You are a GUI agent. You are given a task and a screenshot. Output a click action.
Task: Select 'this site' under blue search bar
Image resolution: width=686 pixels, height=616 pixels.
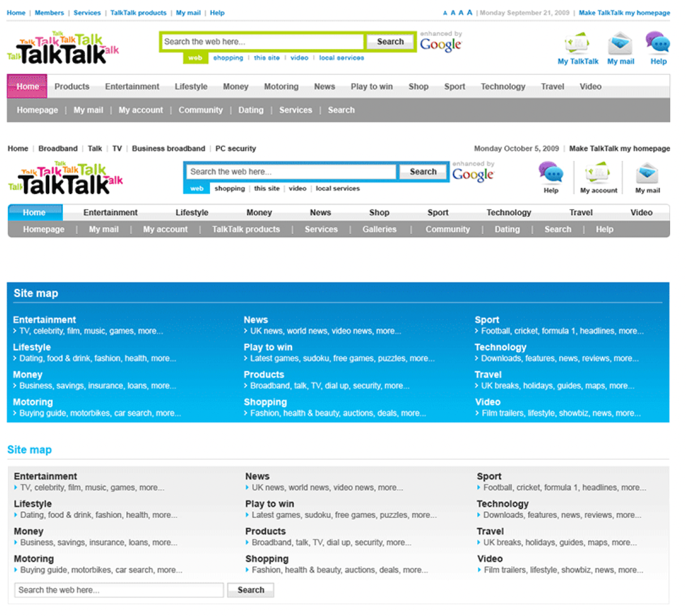tap(267, 189)
